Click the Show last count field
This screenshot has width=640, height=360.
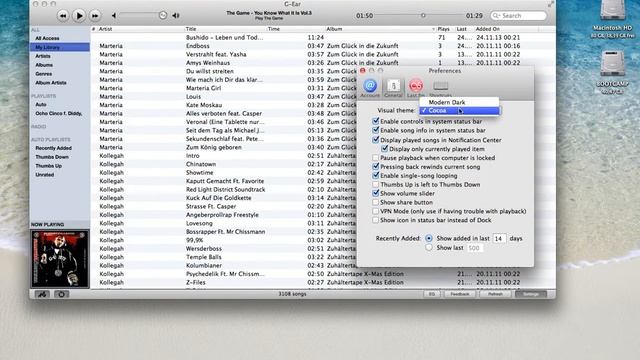[x=475, y=248]
